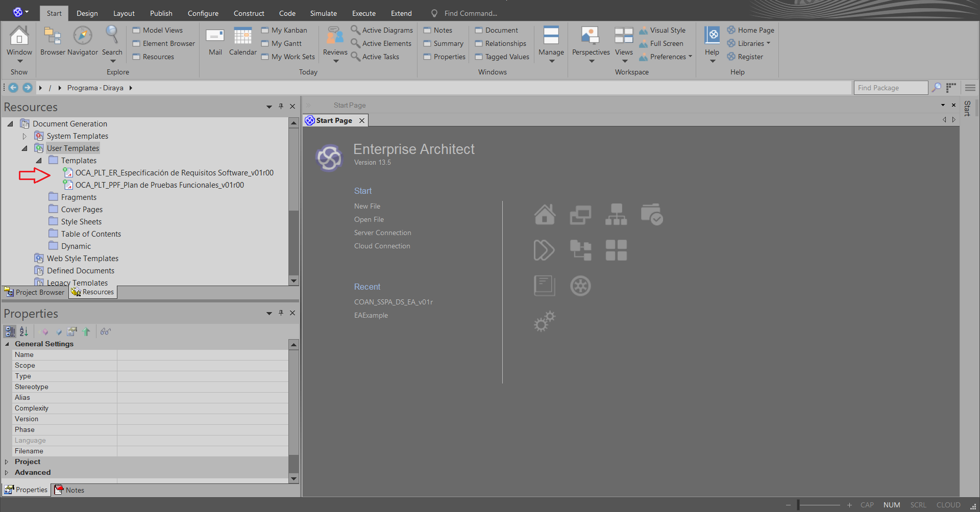Navigate back with the blue left arrow
Screen dimensions: 980x512
(x=13, y=88)
